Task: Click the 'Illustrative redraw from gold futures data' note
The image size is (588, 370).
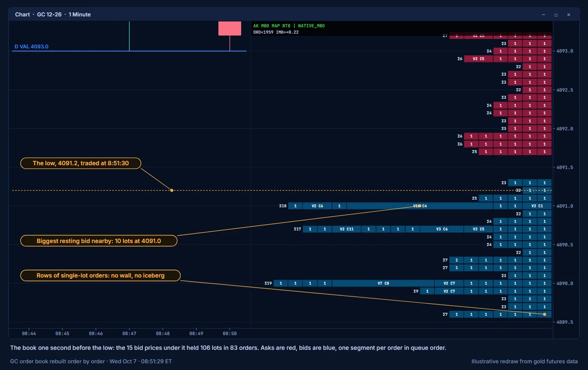Action: (x=525, y=361)
